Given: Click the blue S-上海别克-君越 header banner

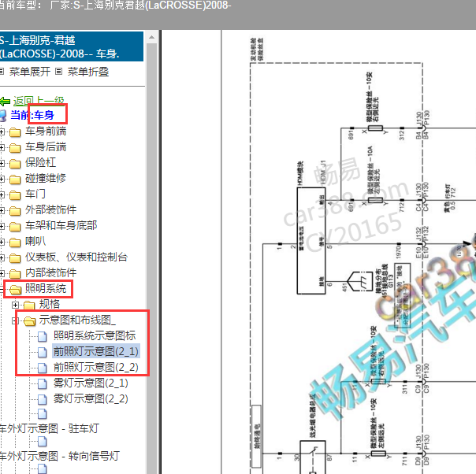Looking at the screenshot, I should pos(72,46).
